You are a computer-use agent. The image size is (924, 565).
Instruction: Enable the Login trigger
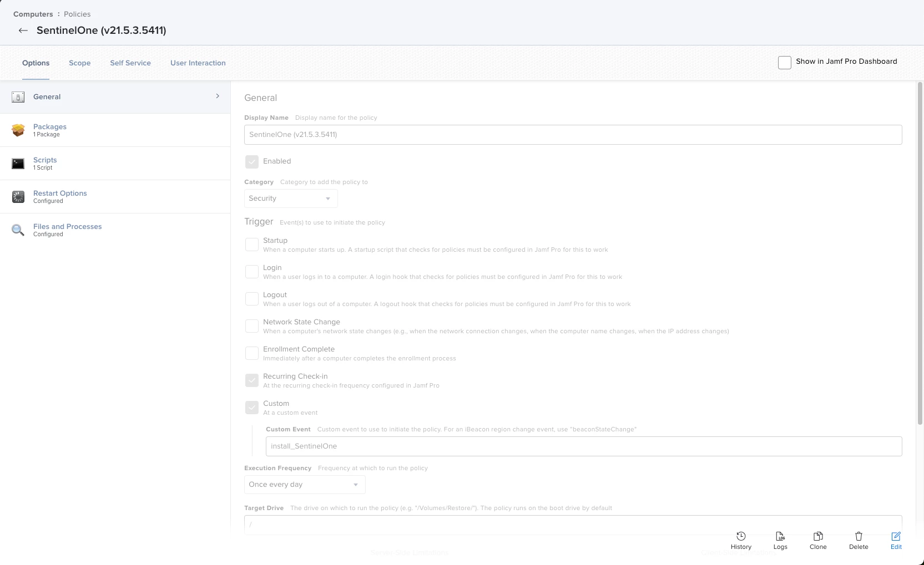point(252,272)
